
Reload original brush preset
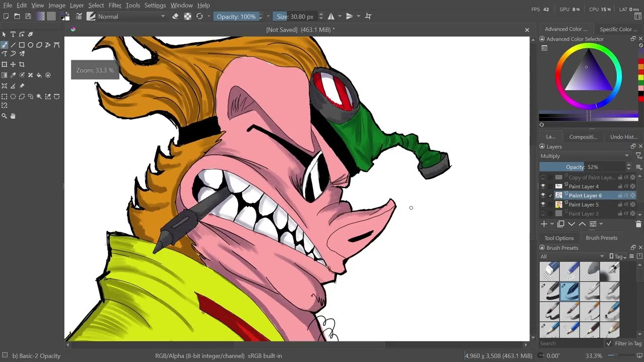pyautogui.click(x=199, y=17)
